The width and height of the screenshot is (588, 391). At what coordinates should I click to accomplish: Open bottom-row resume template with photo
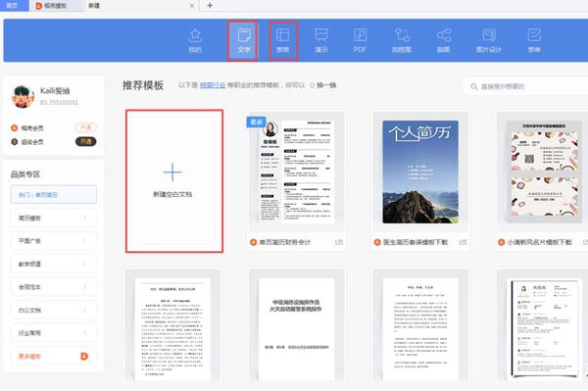click(542, 325)
